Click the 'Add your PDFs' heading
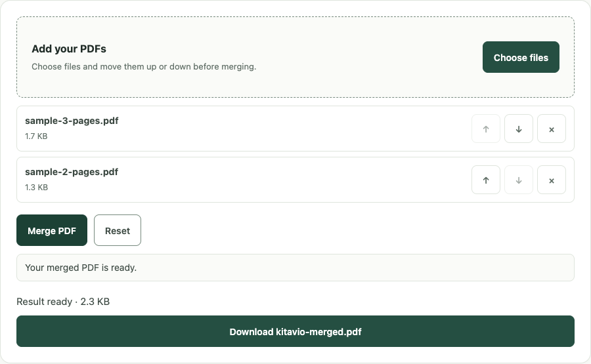The height and width of the screenshot is (364, 591). pyautogui.click(x=69, y=49)
